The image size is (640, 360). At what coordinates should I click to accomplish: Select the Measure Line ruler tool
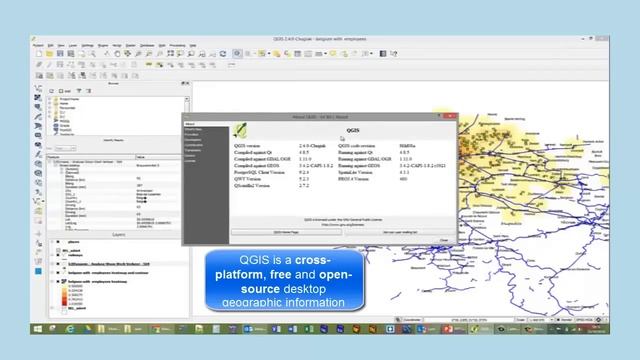318,54
